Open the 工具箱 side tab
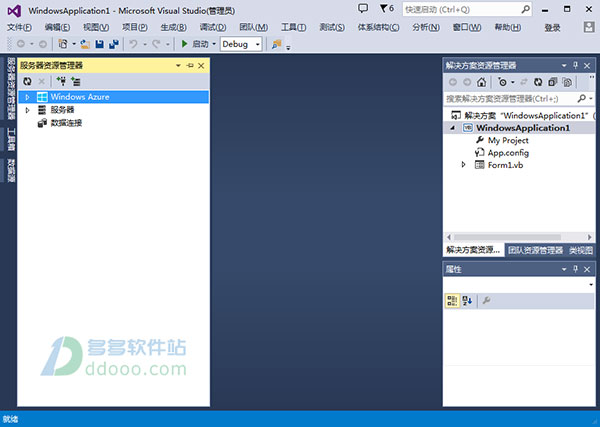This screenshot has height=427, width=600. 11,139
